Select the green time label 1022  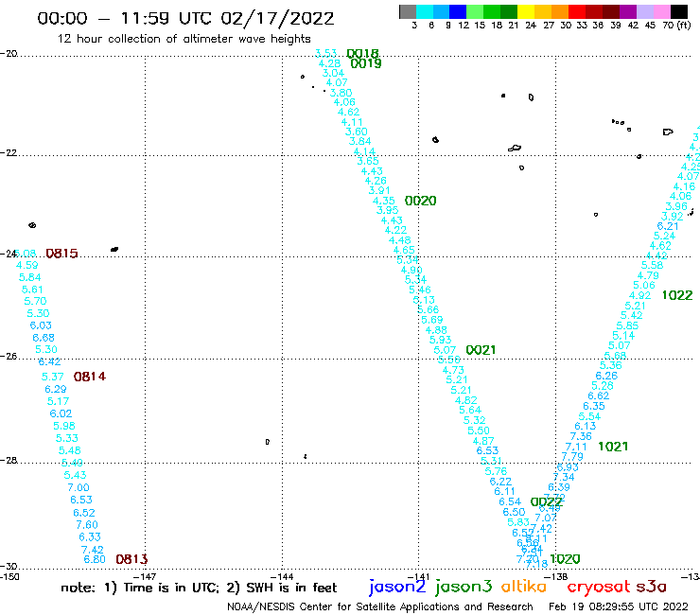(676, 295)
